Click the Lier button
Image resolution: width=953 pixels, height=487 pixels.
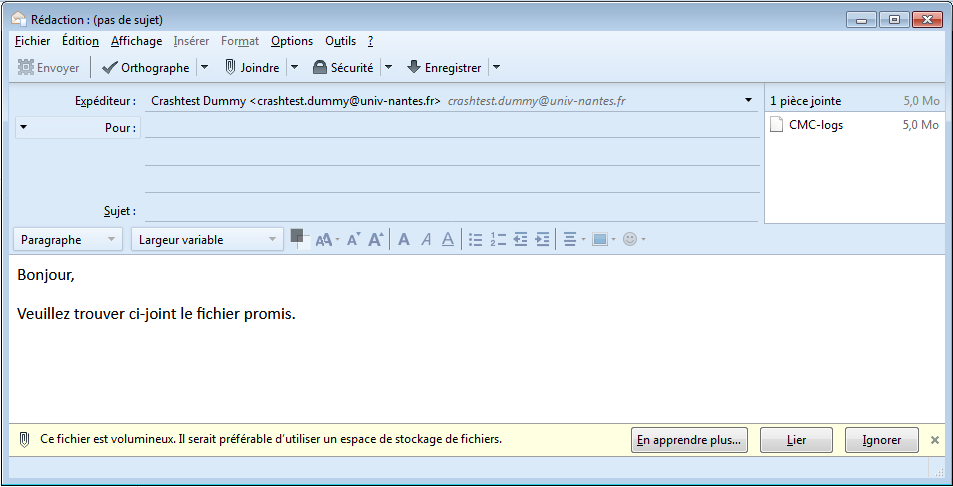796,440
